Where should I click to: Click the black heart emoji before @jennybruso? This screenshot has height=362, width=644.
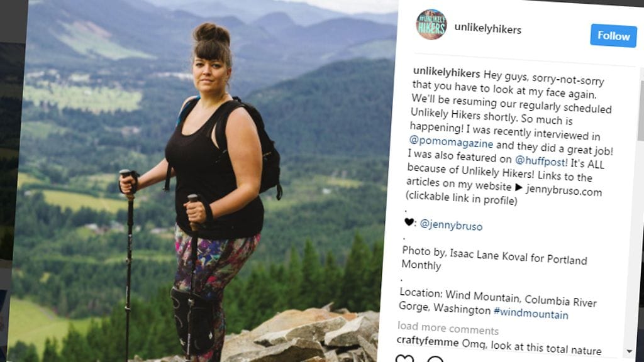pos(409,222)
